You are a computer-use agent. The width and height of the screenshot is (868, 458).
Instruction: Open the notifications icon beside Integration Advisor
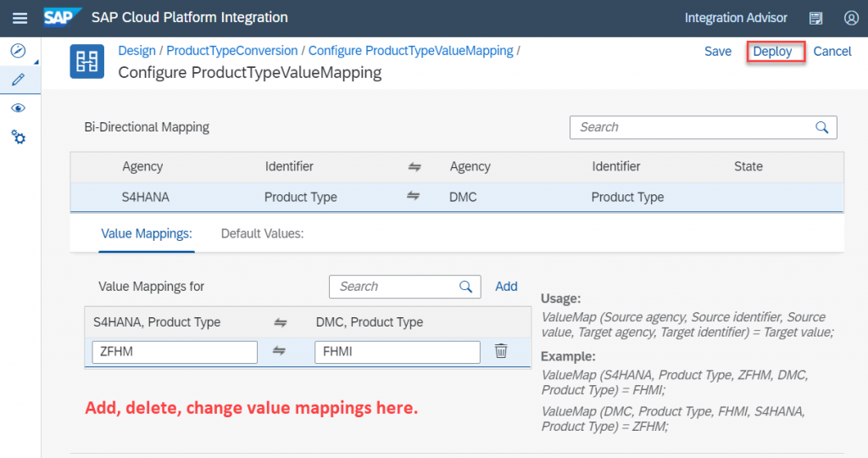point(815,19)
